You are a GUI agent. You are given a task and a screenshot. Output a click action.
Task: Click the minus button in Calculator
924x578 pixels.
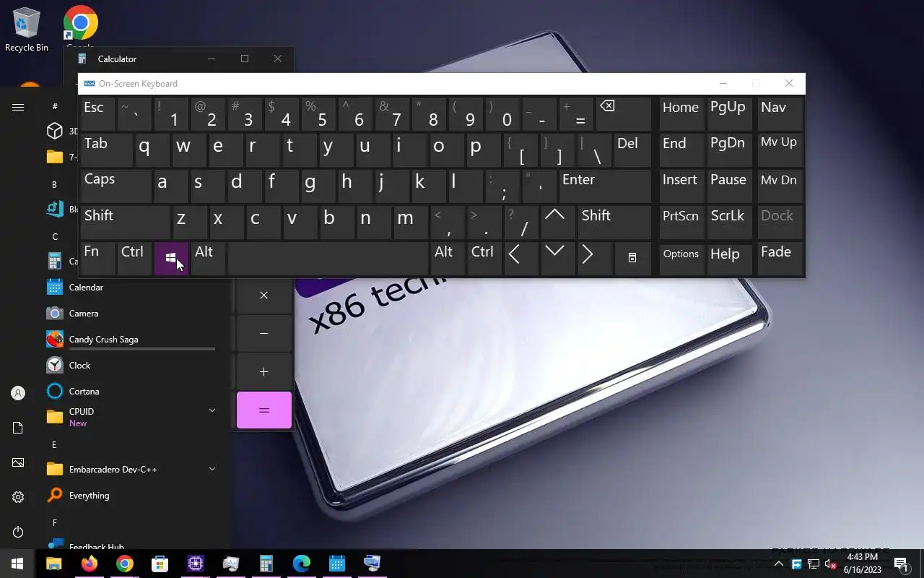point(264,334)
